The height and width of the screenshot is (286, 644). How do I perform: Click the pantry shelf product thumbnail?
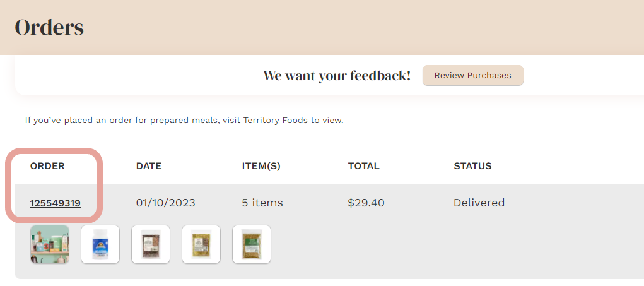(50, 244)
